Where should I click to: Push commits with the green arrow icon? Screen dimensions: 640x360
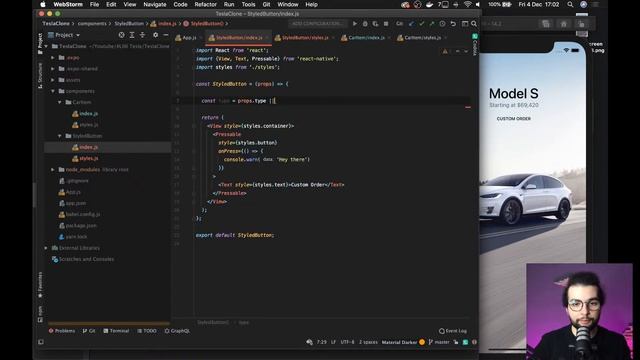432,24
